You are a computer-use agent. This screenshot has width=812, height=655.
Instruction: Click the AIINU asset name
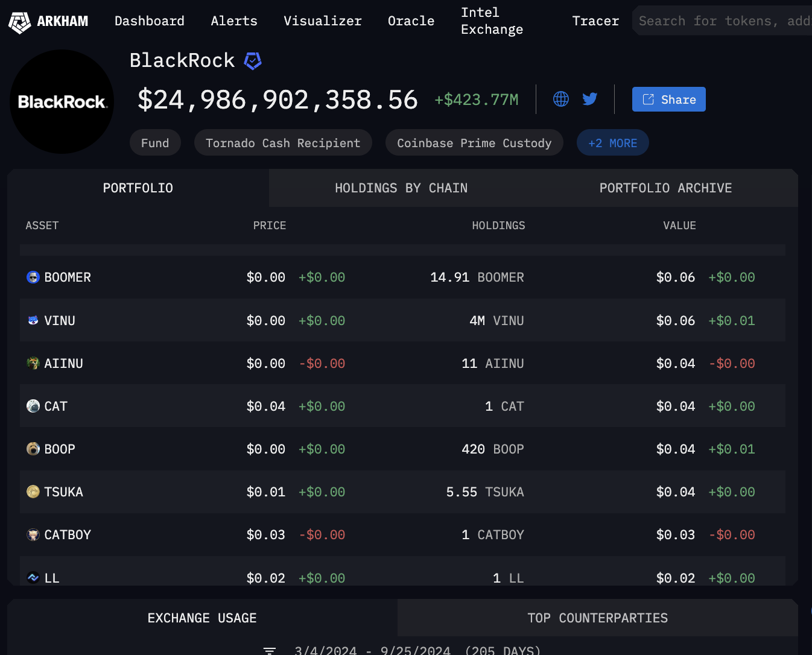tap(64, 363)
